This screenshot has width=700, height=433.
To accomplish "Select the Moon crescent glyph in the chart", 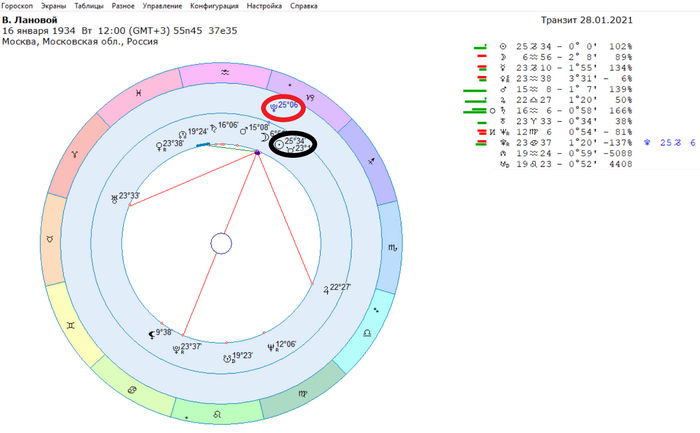I will pyautogui.click(x=265, y=137).
